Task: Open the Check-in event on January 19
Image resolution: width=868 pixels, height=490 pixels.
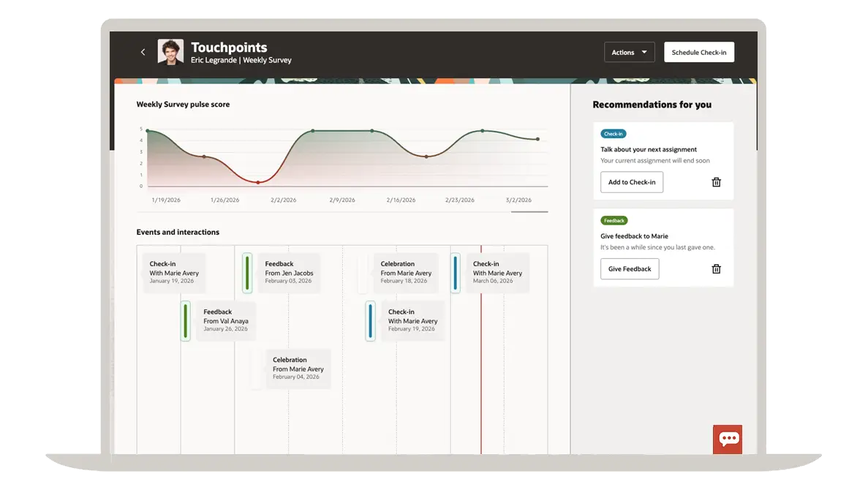Action: tap(173, 273)
